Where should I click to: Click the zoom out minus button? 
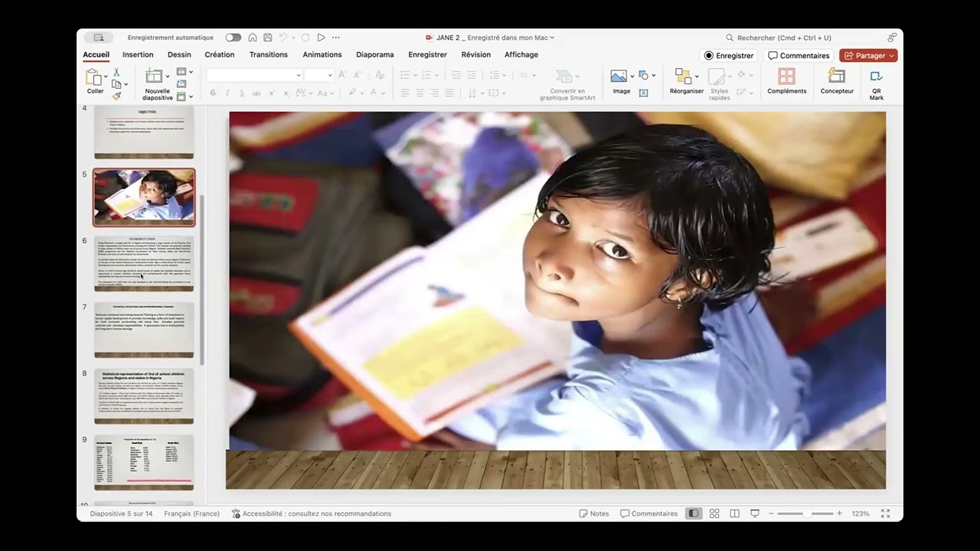(772, 514)
